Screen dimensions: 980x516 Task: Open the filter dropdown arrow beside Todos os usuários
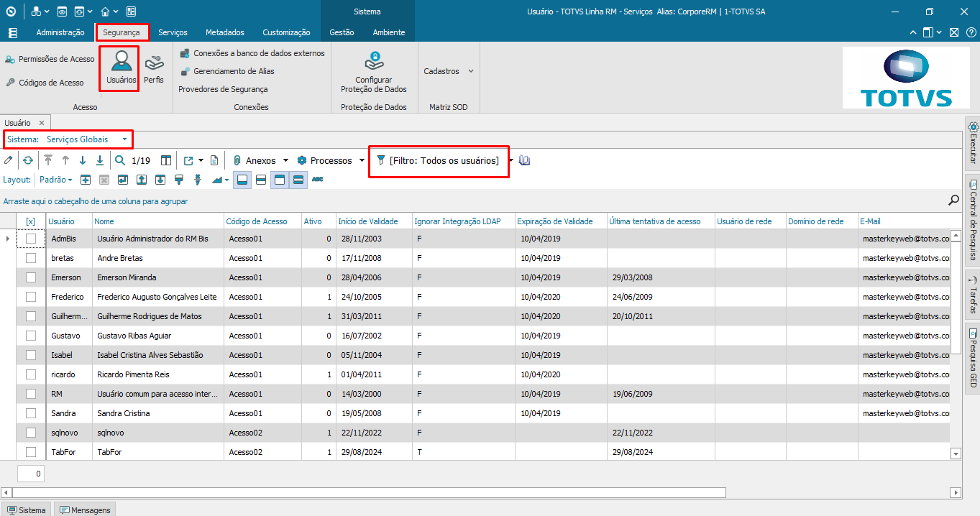pos(511,160)
